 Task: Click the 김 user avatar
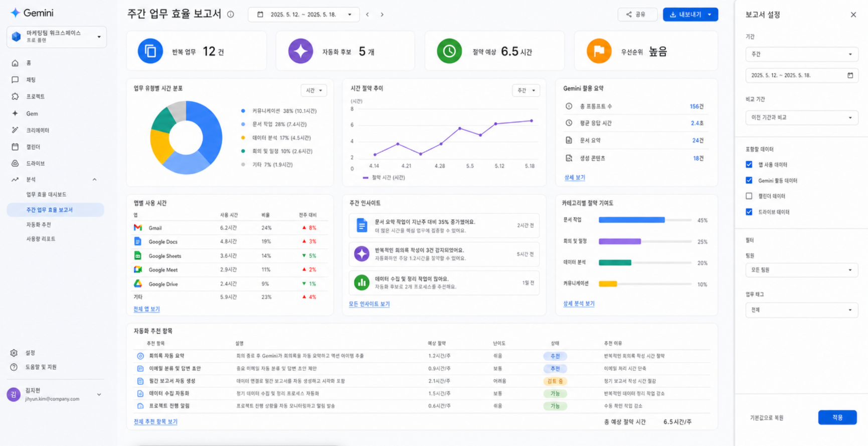tap(14, 394)
